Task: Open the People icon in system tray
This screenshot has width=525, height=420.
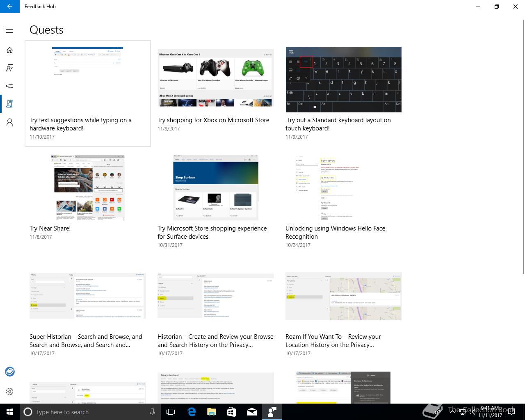Action: point(438,412)
